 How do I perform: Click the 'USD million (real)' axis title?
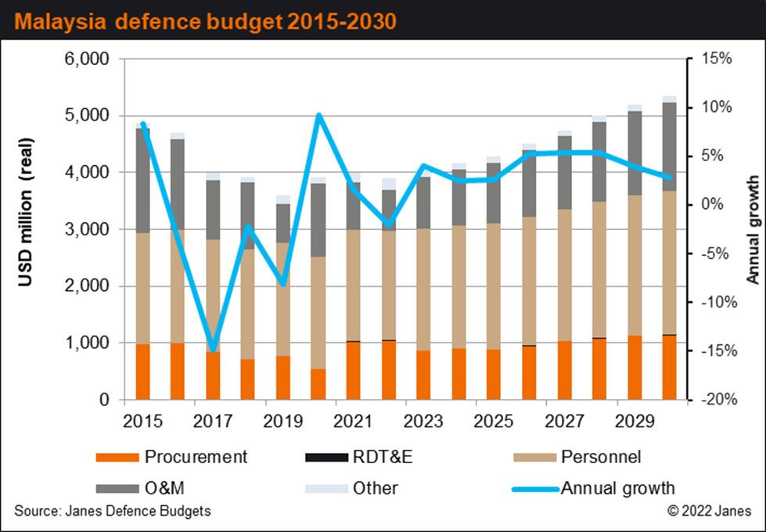point(26,213)
